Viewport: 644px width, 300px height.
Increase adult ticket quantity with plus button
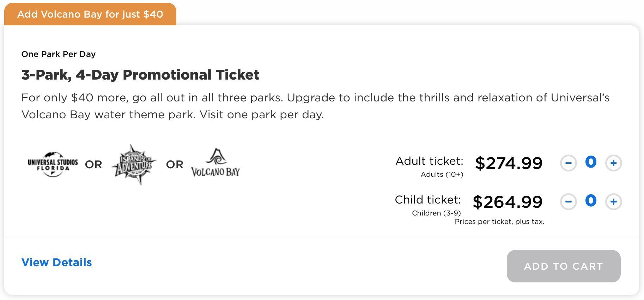coord(613,163)
